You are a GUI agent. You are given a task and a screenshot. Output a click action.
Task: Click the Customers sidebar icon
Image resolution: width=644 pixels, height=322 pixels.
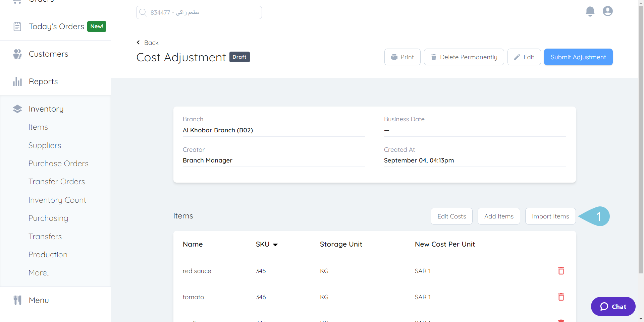click(x=17, y=54)
